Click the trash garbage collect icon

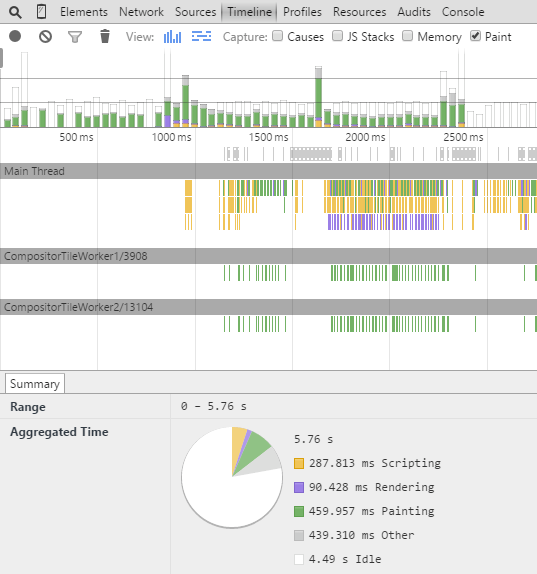pos(105,36)
